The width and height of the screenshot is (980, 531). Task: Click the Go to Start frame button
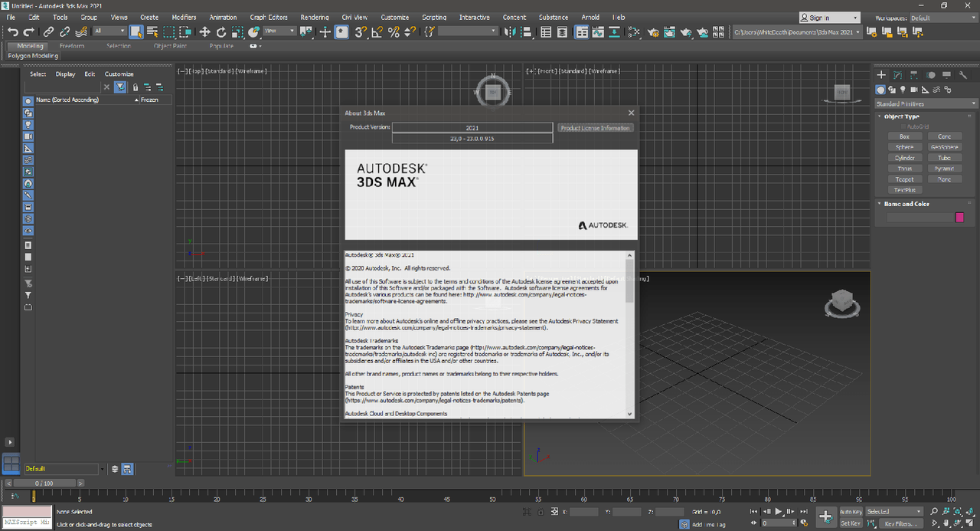tap(753, 511)
